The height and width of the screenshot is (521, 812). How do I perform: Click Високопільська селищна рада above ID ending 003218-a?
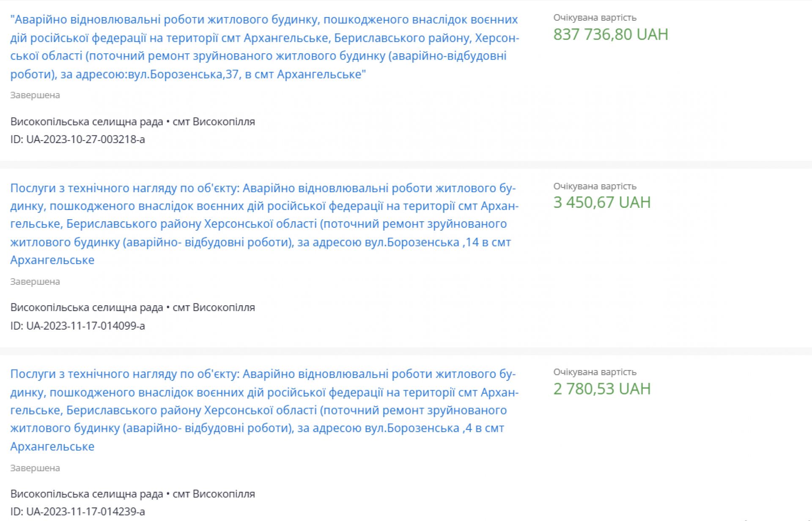87,122
